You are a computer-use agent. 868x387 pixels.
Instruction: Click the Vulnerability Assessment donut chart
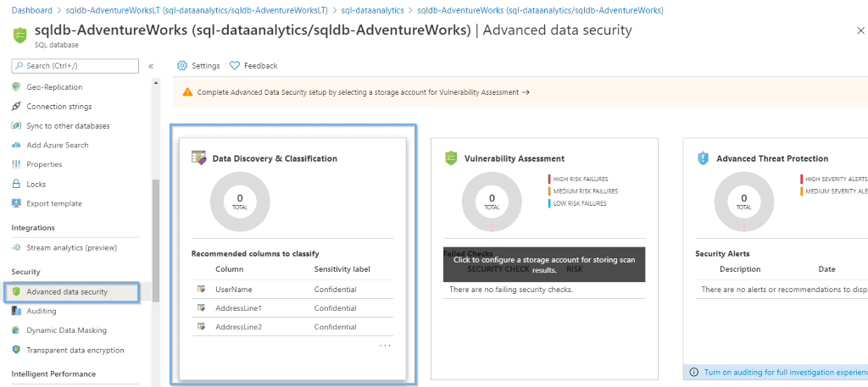pyautogui.click(x=492, y=202)
